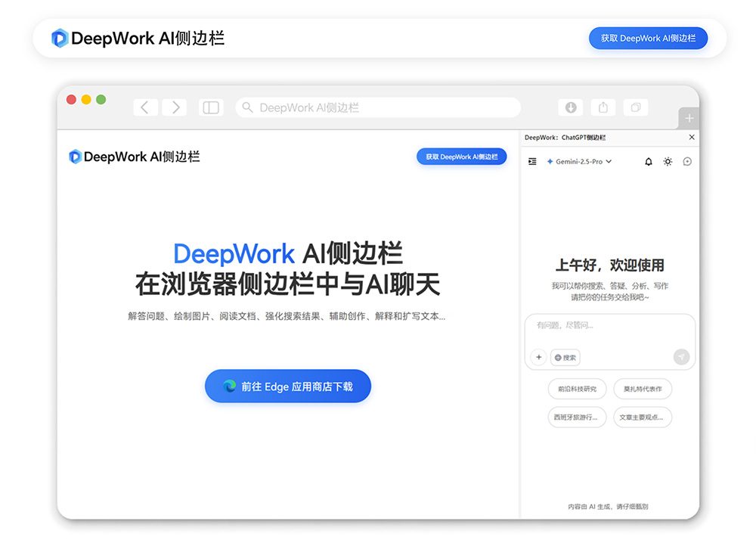Select the 莫扎特代表作 suggestion chip
This screenshot has width=756, height=540.
point(643,389)
